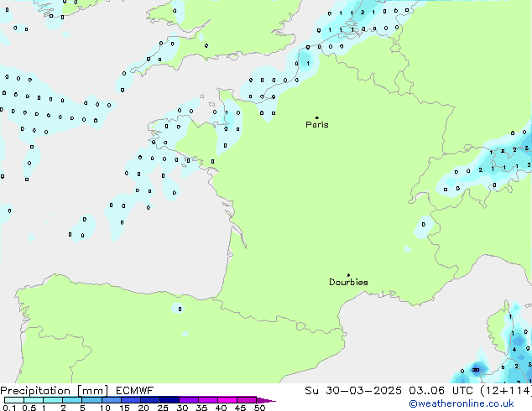
Task: Click the over-50 mm legend arrow tip
Action: point(266,400)
